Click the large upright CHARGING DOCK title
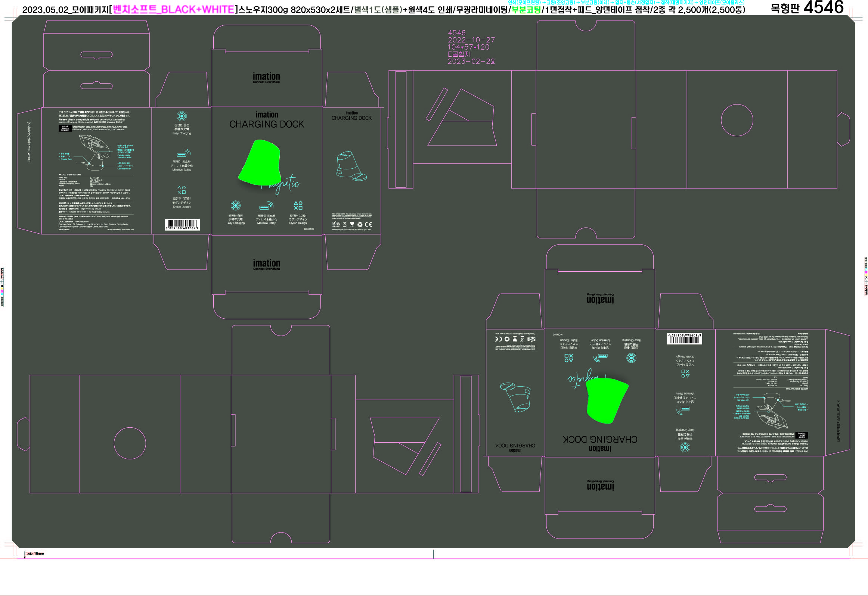The width and height of the screenshot is (868, 596). point(266,124)
